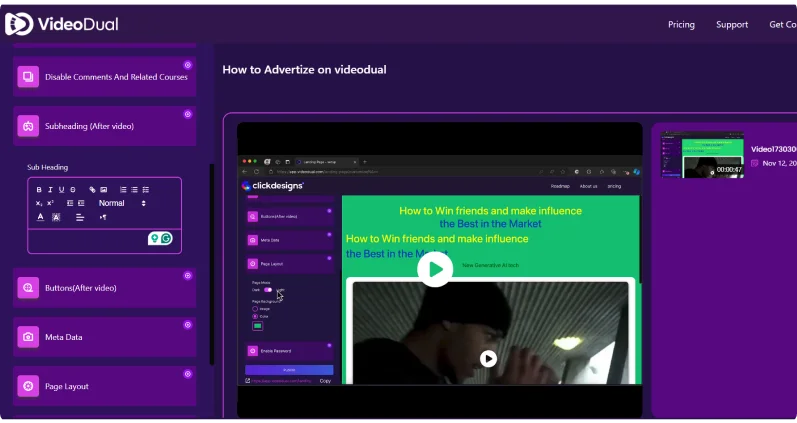The image size is (797, 423).
Task: Toggle the Disable Comments And Related Courses switch
Action: click(187, 65)
